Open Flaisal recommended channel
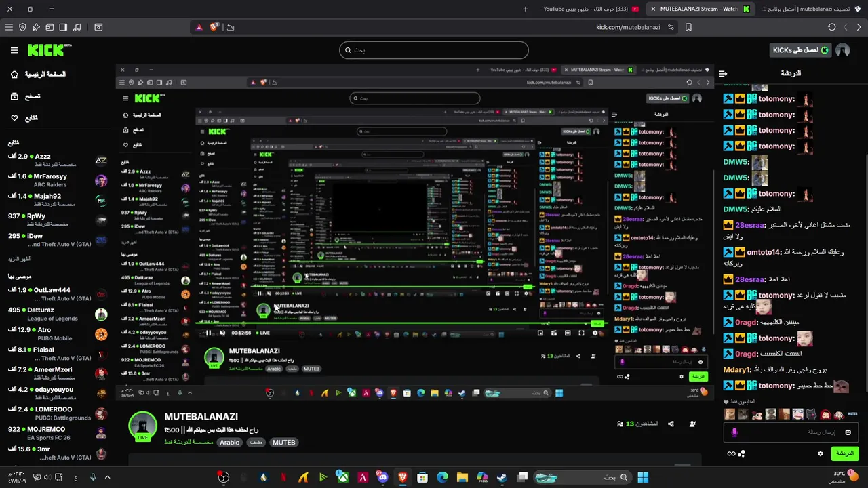Viewport: 868px width, 488px height. (x=58, y=354)
